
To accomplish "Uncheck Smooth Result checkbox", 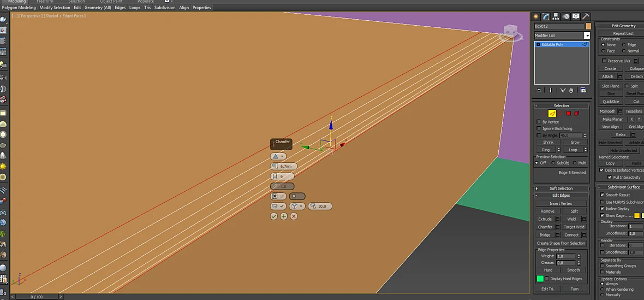I will point(602,195).
